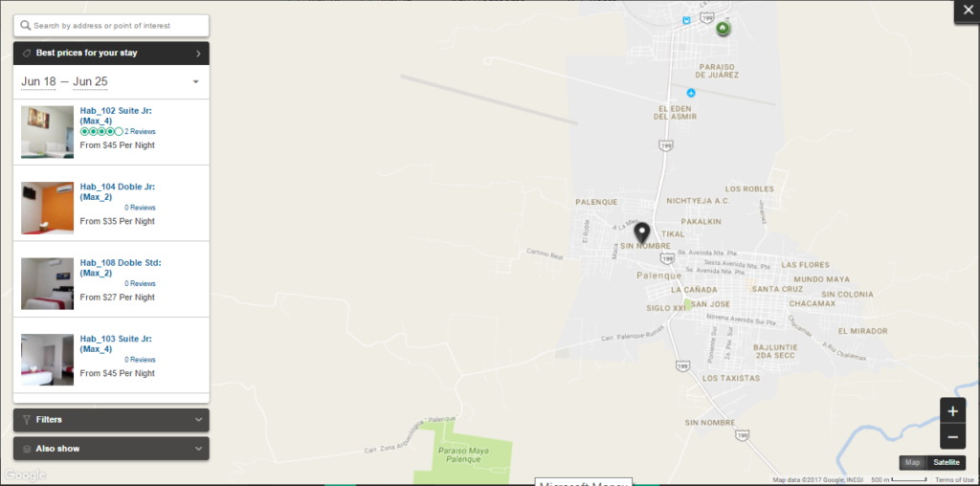Image resolution: width=980 pixels, height=486 pixels.
Task: Open the Hab_104 Doble Jr room thumbnail
Action: (48, 208)
